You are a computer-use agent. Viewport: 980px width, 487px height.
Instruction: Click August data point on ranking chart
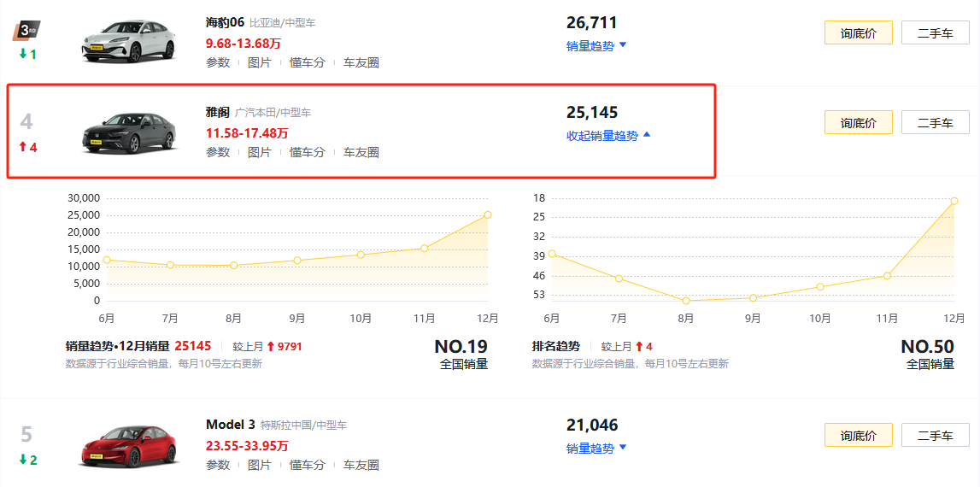[x=686, y=301]
